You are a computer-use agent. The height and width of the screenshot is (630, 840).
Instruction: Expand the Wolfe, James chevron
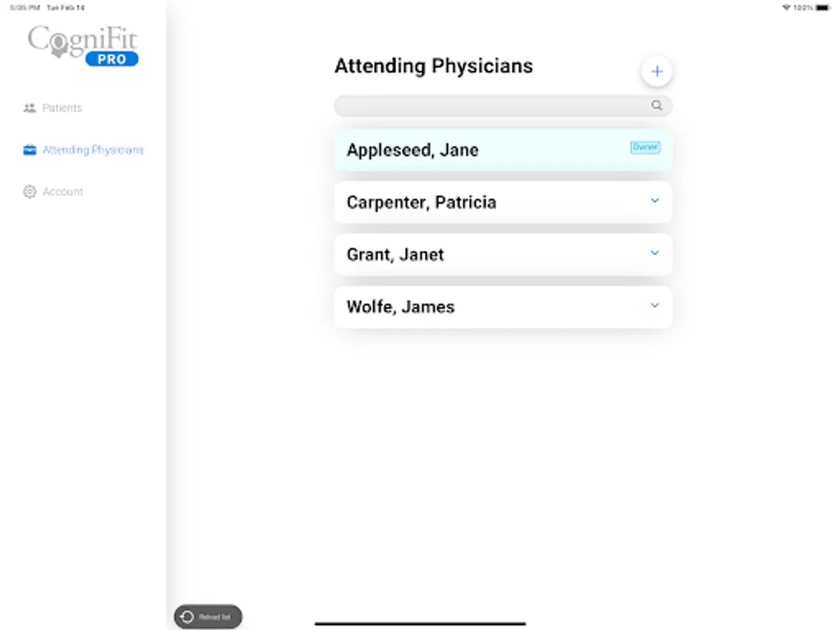pos(654,305)
